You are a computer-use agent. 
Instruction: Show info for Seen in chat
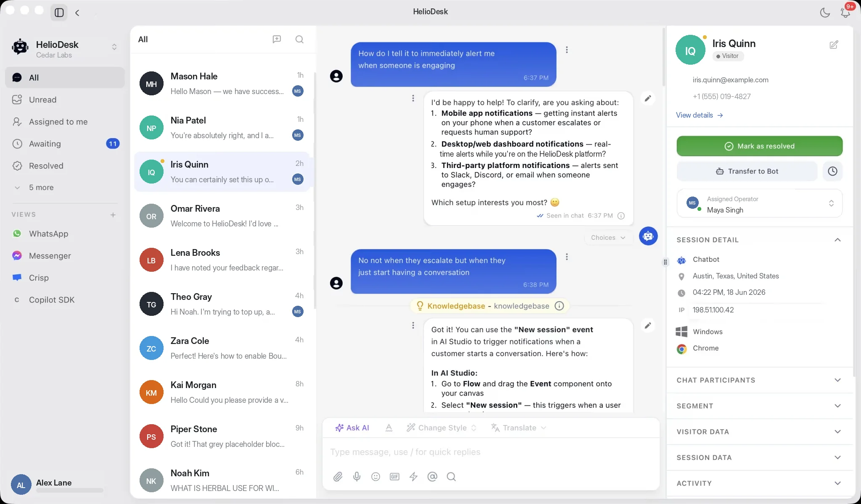tap(621, 215)
